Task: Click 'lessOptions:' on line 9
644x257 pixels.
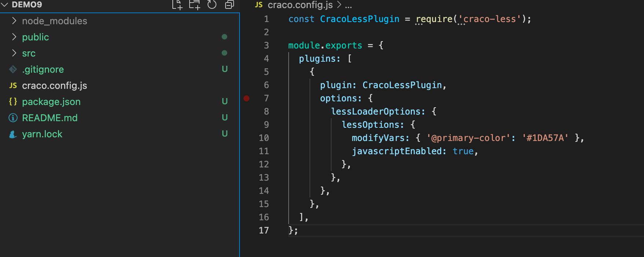Action: [x=373, y=125]
